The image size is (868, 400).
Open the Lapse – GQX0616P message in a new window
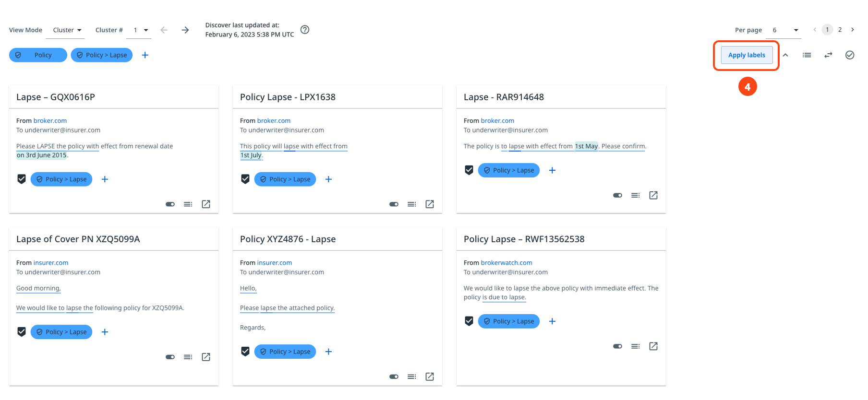(206, 204)
